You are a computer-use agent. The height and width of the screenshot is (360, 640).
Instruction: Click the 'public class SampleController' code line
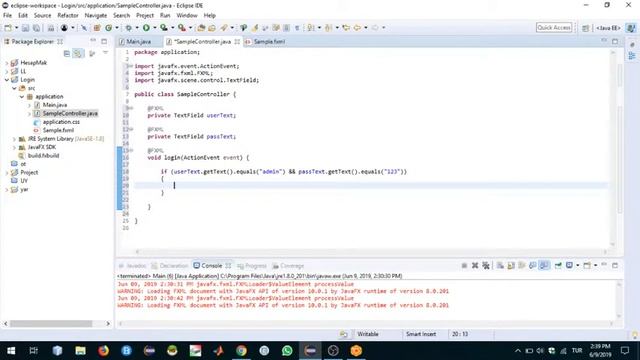click(x=185, y=94)
